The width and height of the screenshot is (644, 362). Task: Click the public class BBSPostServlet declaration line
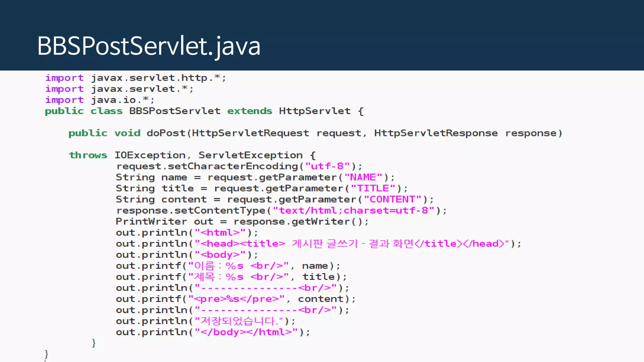204,111
